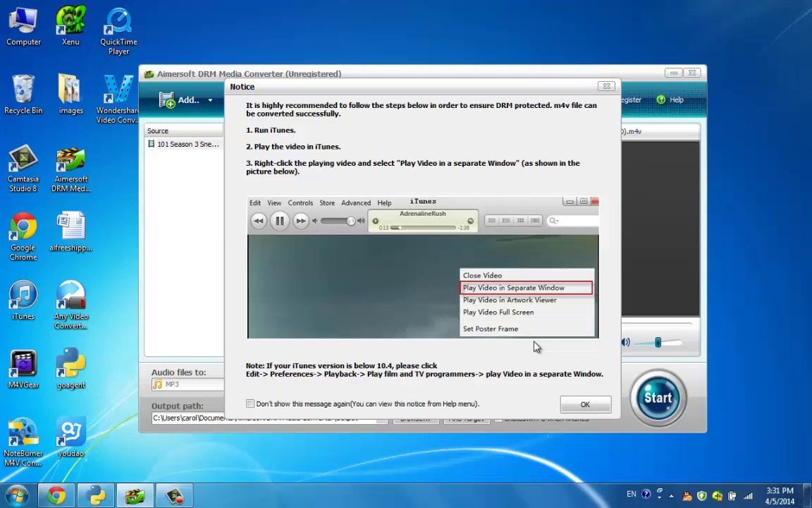Open the network signal tray icon
The width and height of the screenshot is (812, 508).
coord(748,495)
